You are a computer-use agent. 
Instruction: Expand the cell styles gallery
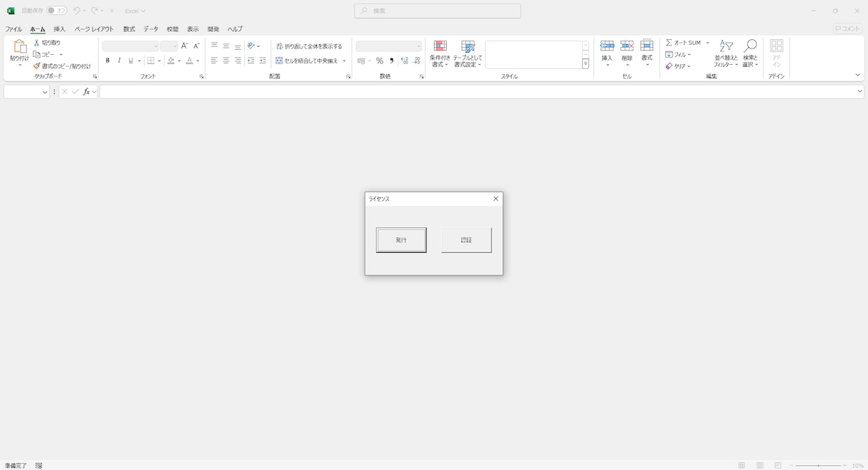click(x=586, y=64)
